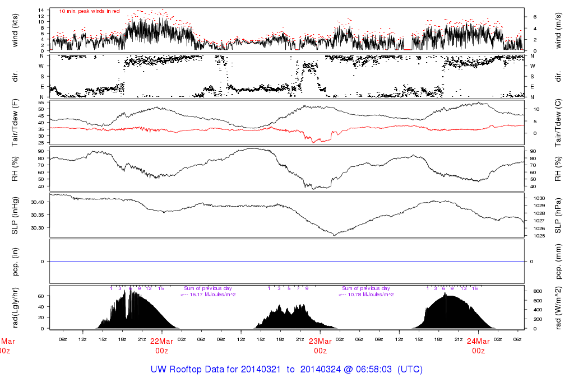Select the "wind (m/s)" axis label
Image resolution: width=574 pixels, height=392 pixels.
tap(558, 30)
